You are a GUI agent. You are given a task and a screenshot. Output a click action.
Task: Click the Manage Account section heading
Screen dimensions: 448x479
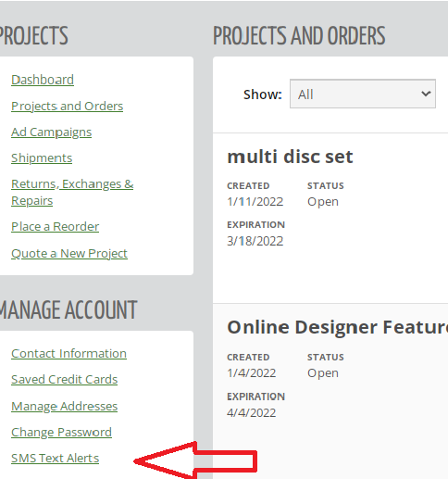68,309
